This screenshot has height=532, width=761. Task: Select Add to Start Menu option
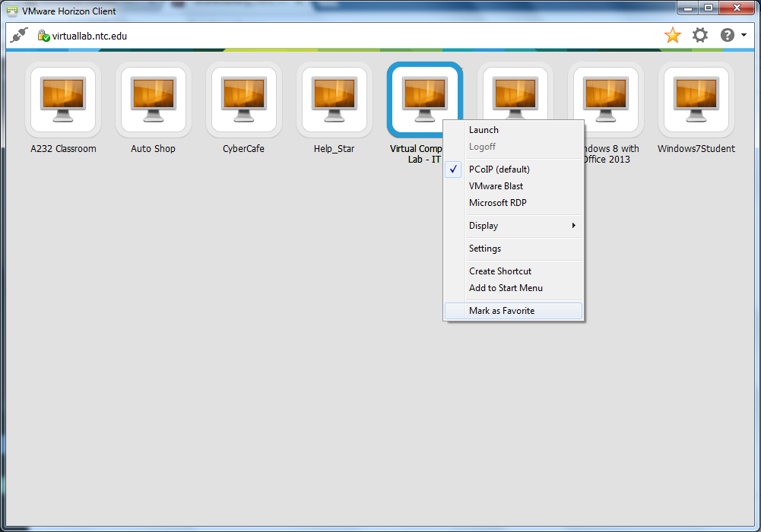click(x=506, y=288)
